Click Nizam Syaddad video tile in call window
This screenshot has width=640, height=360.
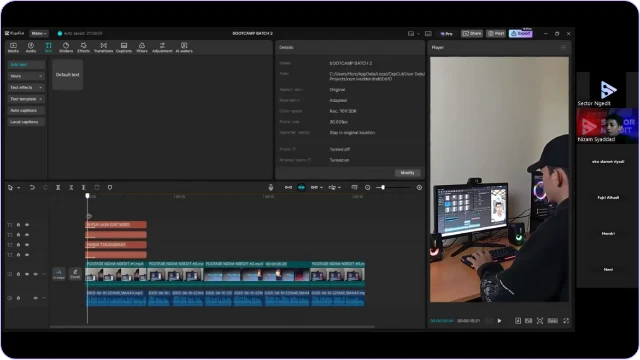pos(607,126)
